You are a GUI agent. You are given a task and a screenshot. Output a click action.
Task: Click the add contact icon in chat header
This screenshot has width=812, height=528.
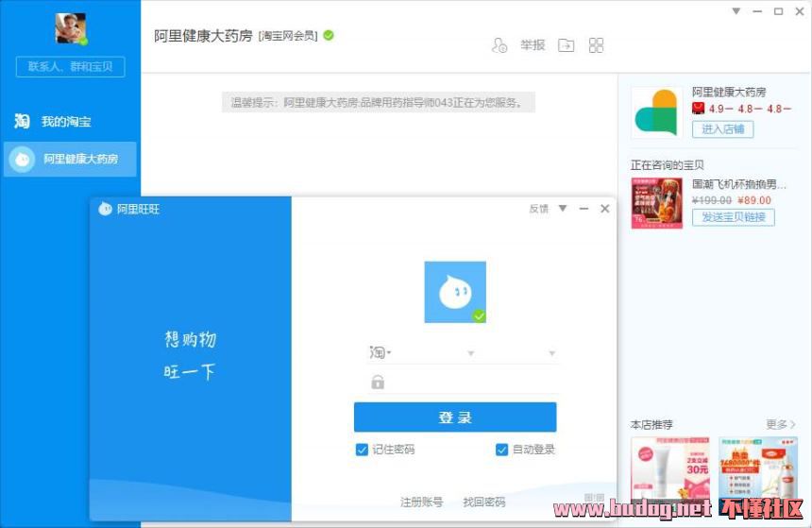499,45
